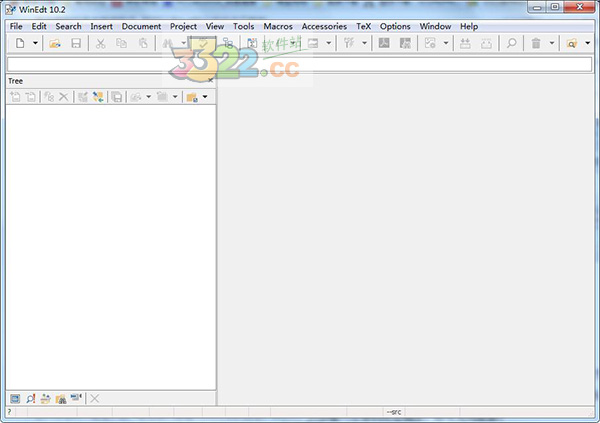Click the trash can erase icon
Screen dimensions: 600x423
[x=536, y=43]
